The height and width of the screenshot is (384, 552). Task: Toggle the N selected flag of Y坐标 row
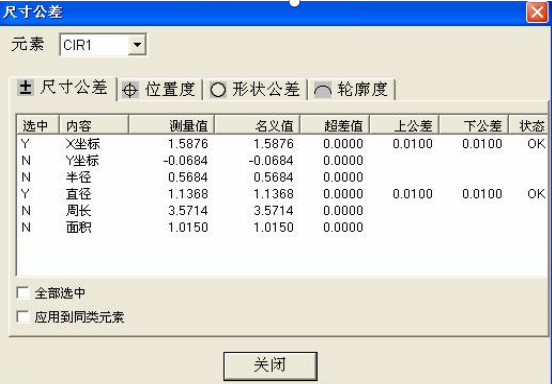coord(26,161)
